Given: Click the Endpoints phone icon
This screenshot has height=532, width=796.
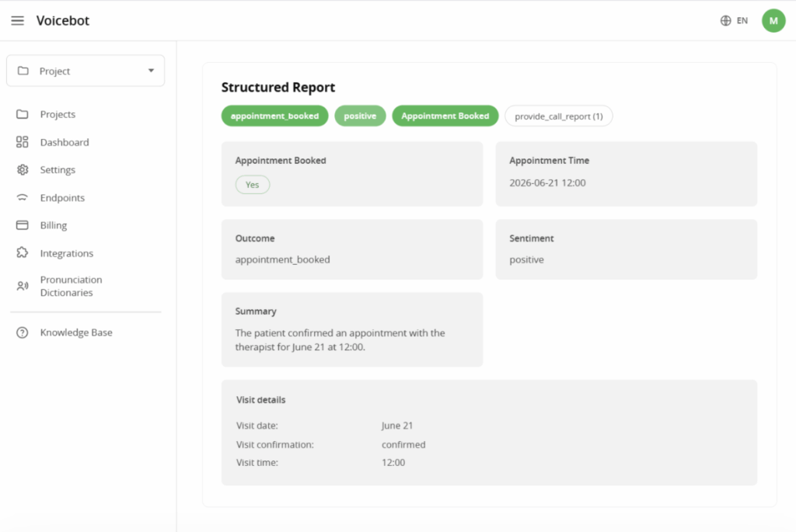Looking at the screenshot, I should click(23, 197).
